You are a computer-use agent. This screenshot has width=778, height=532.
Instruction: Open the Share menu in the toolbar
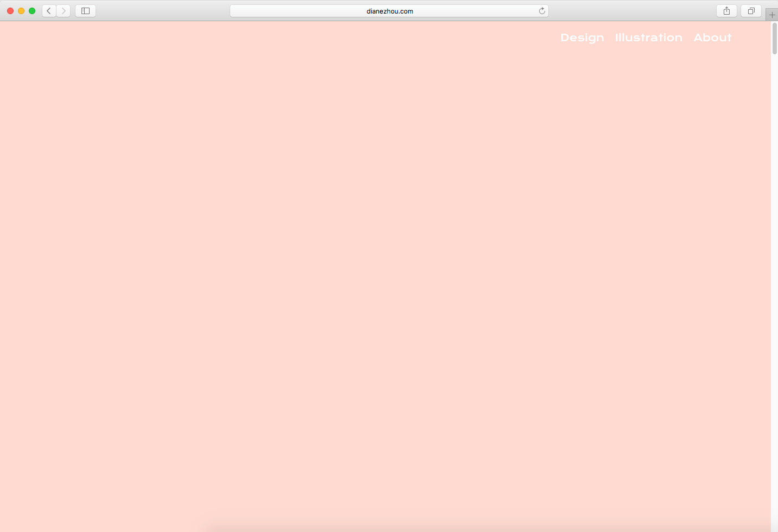click(x=726, y=11)
